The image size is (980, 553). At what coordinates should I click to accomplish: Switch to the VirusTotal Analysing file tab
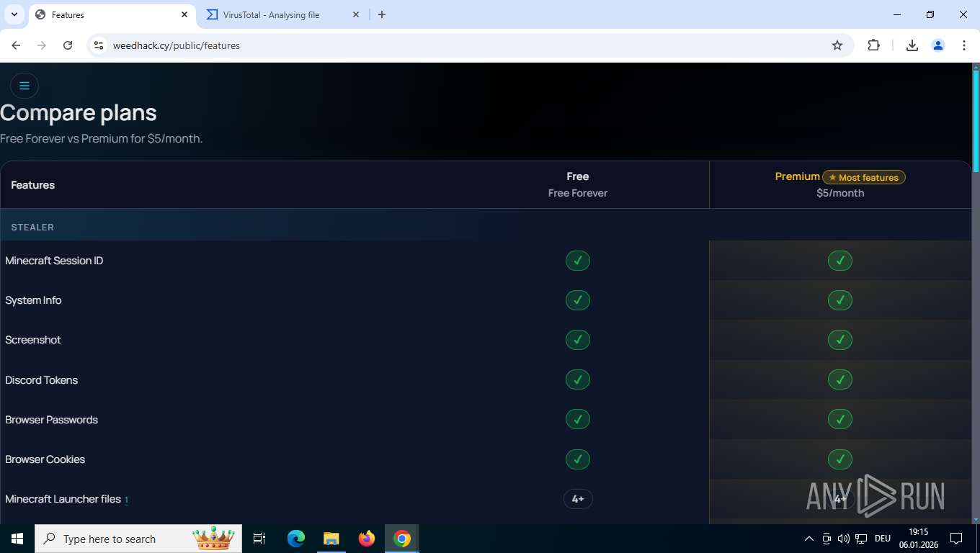283,14
